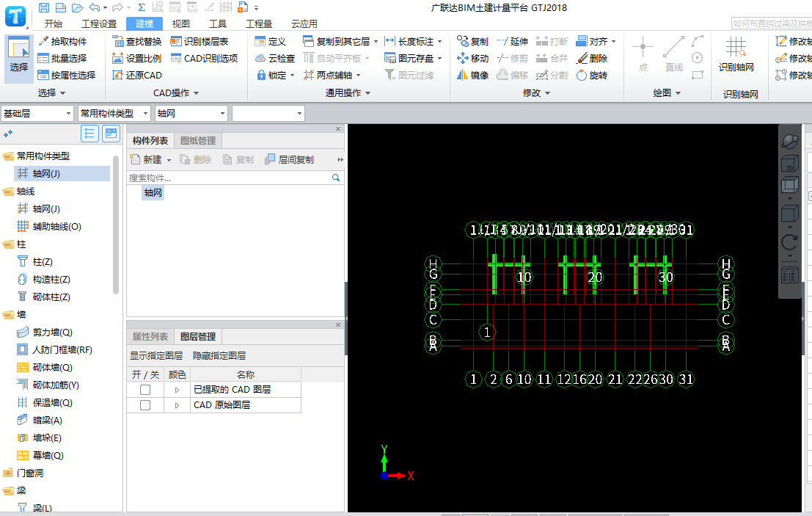The height and width of the screenshot is (516, 812).
Task: Run 云检查 cloud check
Action: click(x=276, y=58)
